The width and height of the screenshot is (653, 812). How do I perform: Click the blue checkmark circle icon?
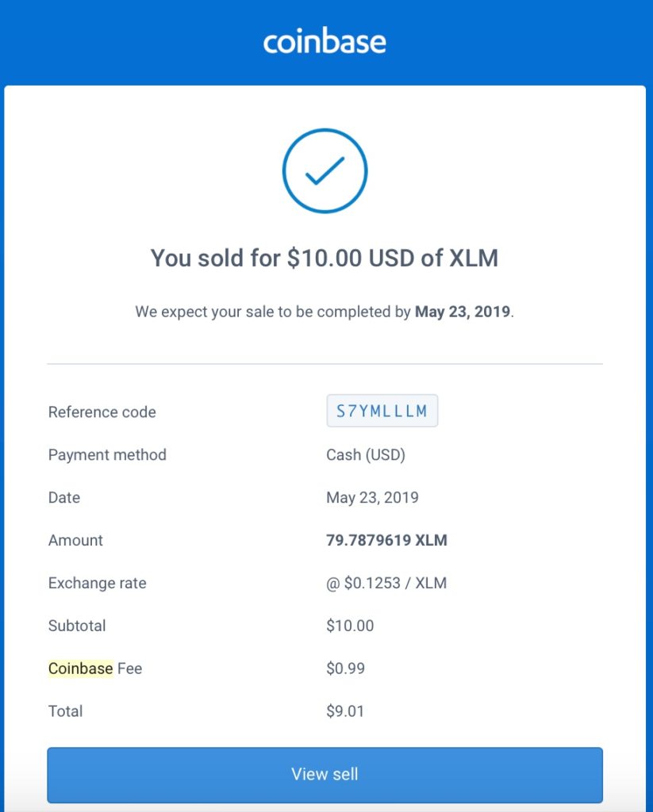coord(325,170)
